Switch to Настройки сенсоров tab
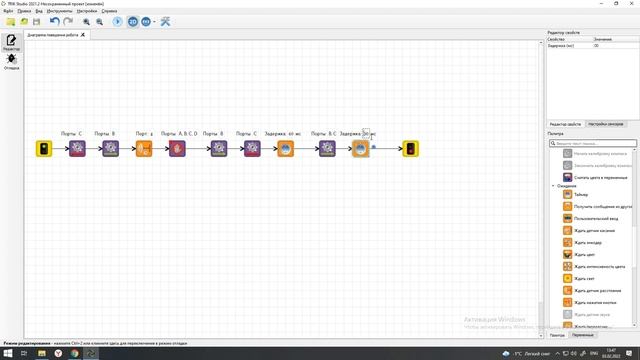Viewport: 640px width, 360px height. (606, 124)
